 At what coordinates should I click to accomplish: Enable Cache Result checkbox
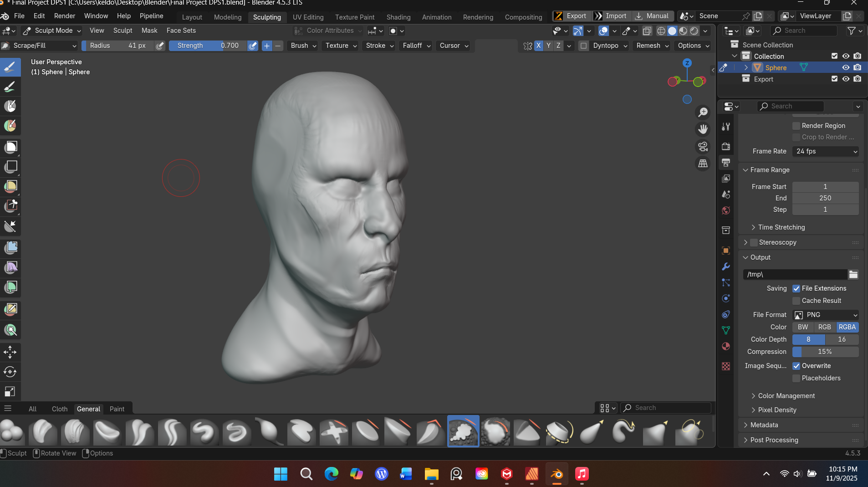point(797,301)
